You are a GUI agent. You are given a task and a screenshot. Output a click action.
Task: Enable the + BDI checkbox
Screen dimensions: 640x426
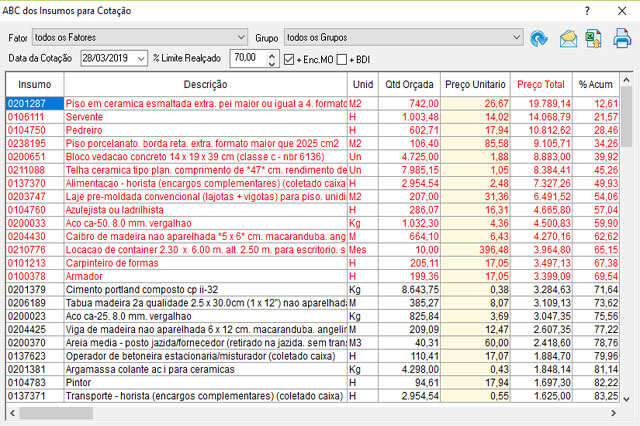pos(341,60)
